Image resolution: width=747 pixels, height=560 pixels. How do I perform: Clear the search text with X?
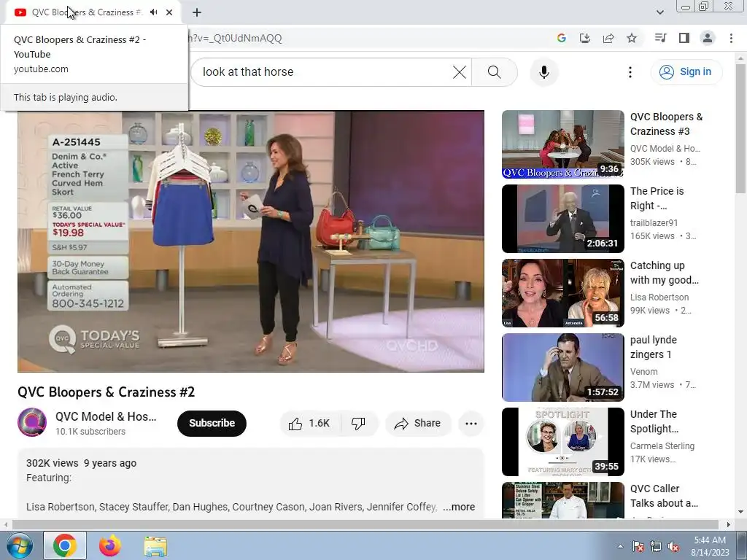(460, 72)
